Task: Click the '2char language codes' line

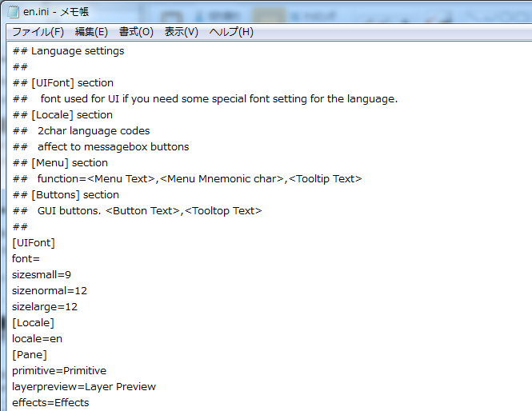Action: tap(81, 131)
